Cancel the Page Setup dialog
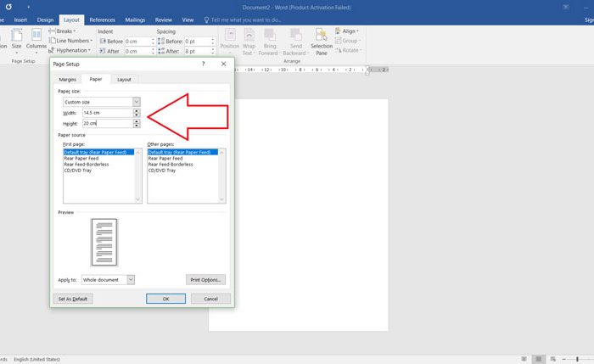 [x=210, y=299]
